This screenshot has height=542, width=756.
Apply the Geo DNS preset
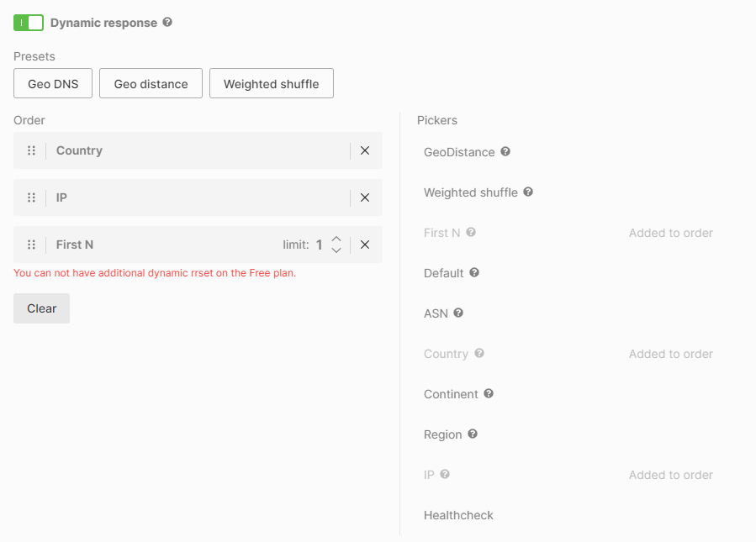[x=52, y=83]
